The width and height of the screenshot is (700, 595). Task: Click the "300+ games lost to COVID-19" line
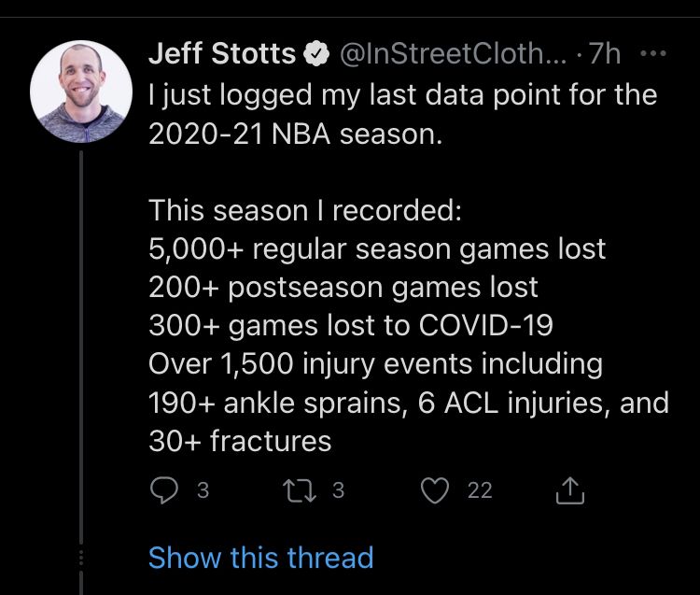pos(351,325)
